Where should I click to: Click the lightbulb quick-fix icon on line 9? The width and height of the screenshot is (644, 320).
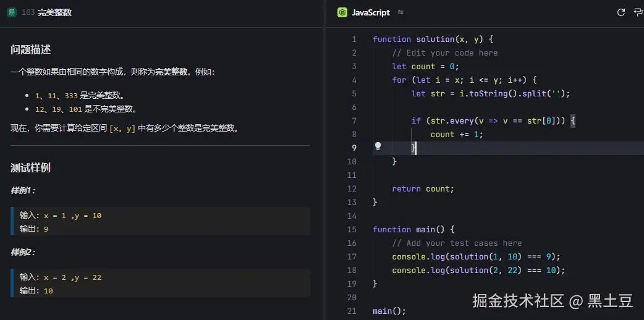pos(378,146)
